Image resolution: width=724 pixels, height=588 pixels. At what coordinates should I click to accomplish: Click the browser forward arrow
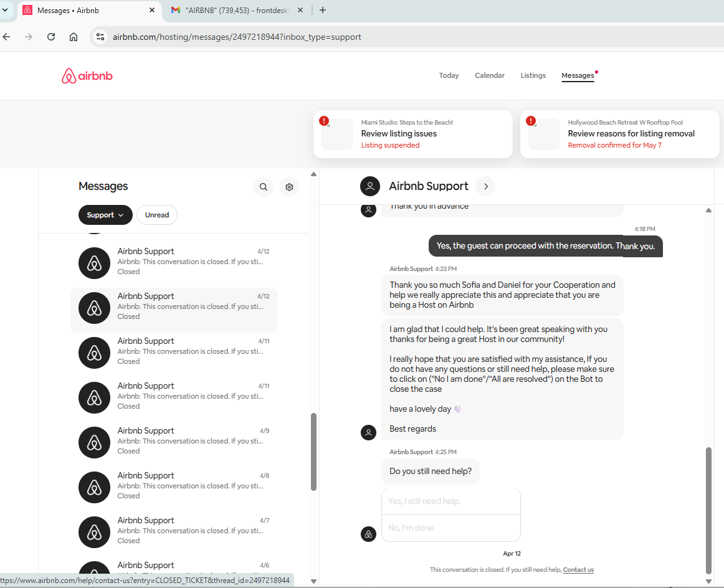(29, 37)
